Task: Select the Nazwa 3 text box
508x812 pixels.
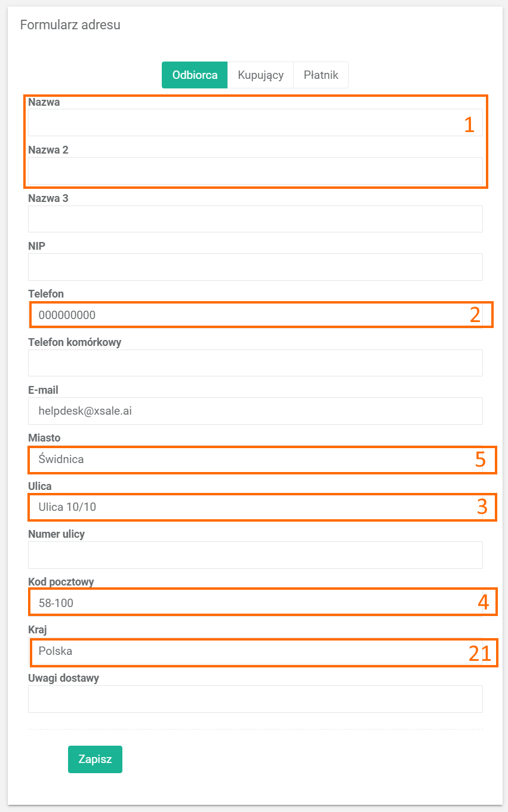Action: tap(255, 219)
